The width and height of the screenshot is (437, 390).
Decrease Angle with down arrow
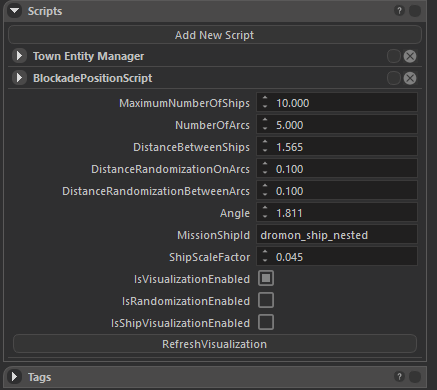point(265,217)
